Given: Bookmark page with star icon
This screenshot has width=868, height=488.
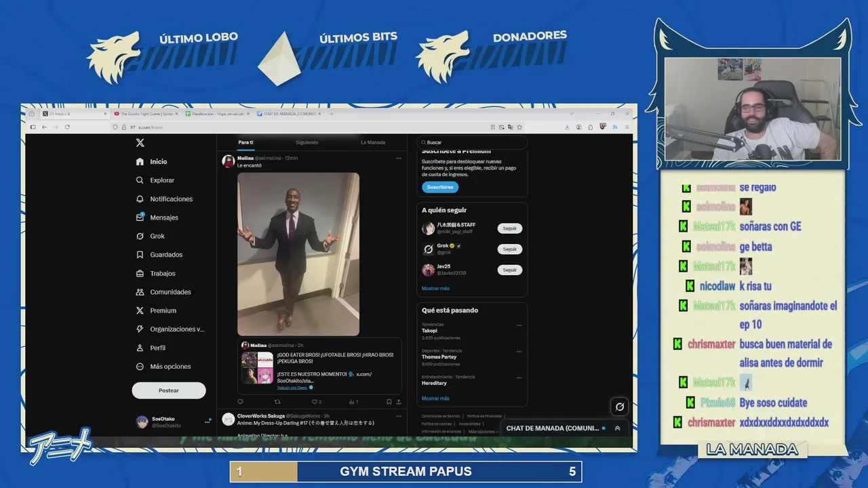Looking at the screenshot, I should pos(519,127).
